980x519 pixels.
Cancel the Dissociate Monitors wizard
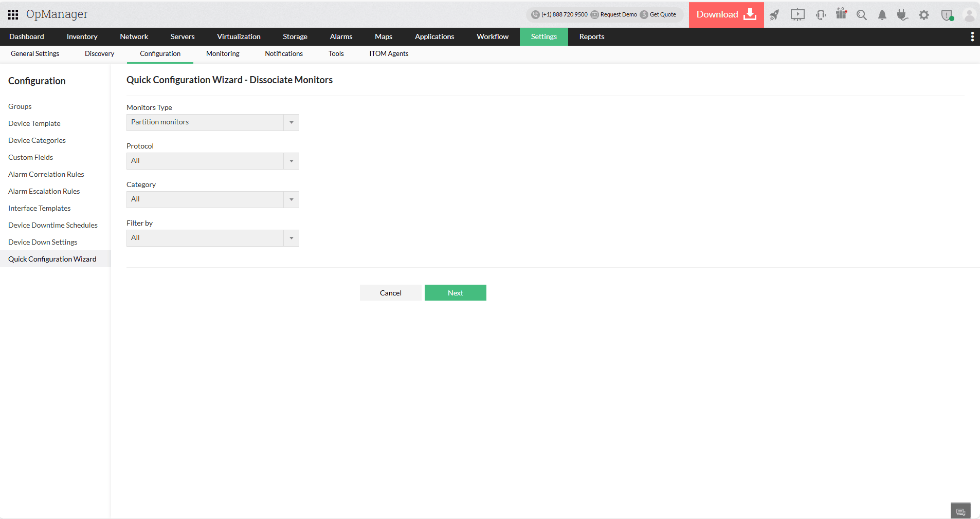[390, 292]
